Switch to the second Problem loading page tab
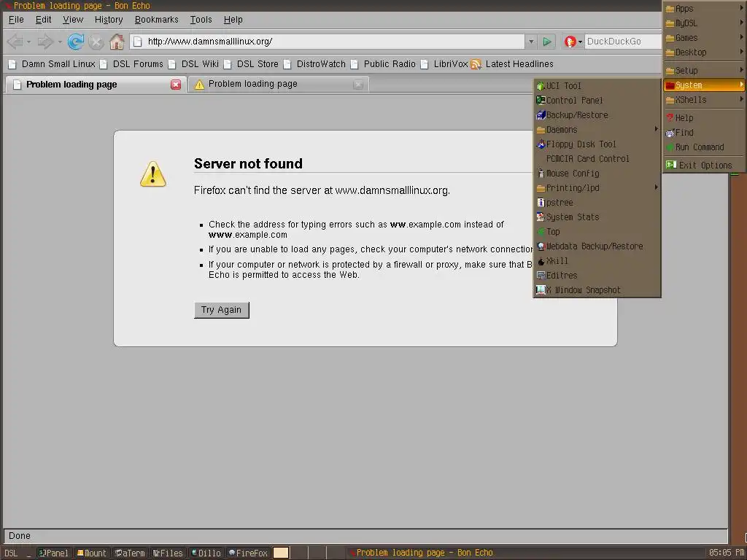 point(278,85)
